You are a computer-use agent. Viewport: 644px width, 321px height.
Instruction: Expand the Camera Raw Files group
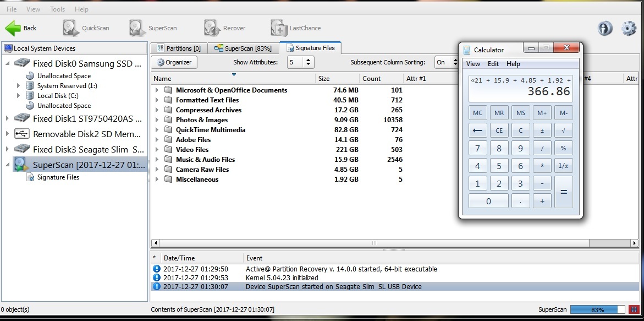(157, 169)
